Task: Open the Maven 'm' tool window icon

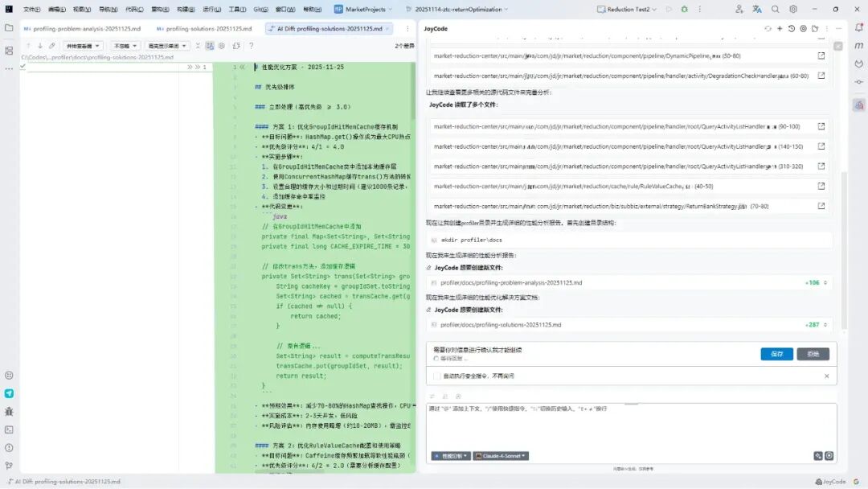Action: 859,46
